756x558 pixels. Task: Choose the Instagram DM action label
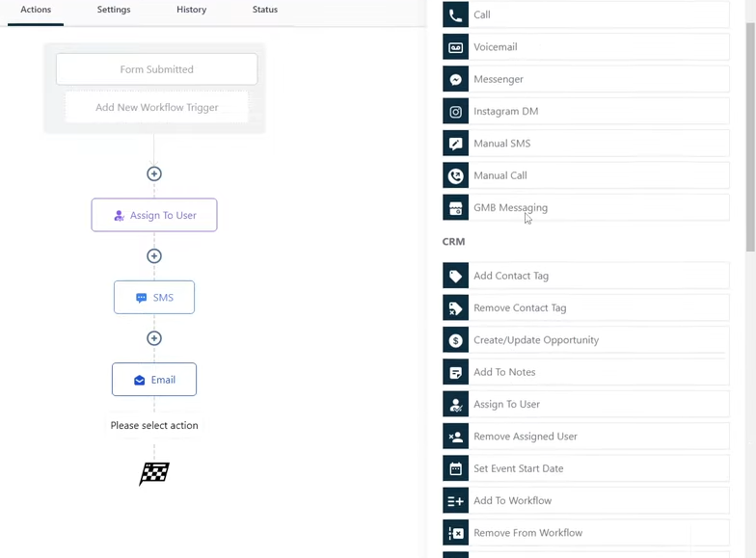(505, 112)
